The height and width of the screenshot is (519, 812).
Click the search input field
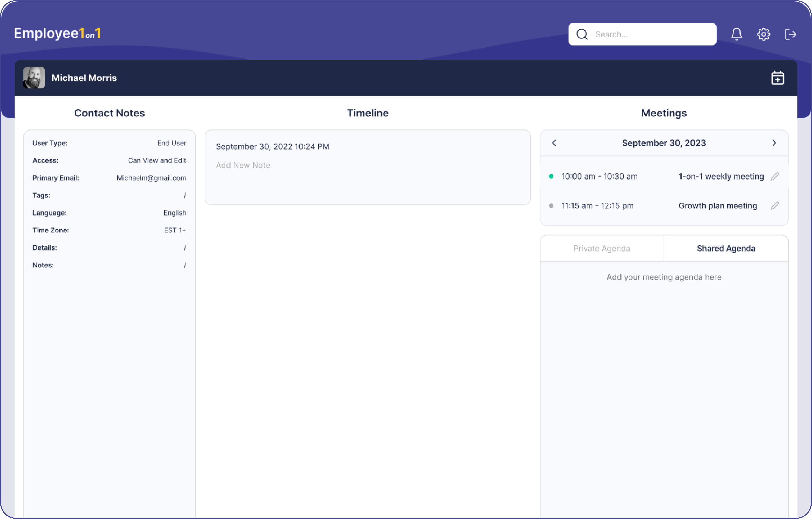coord(642,34)
